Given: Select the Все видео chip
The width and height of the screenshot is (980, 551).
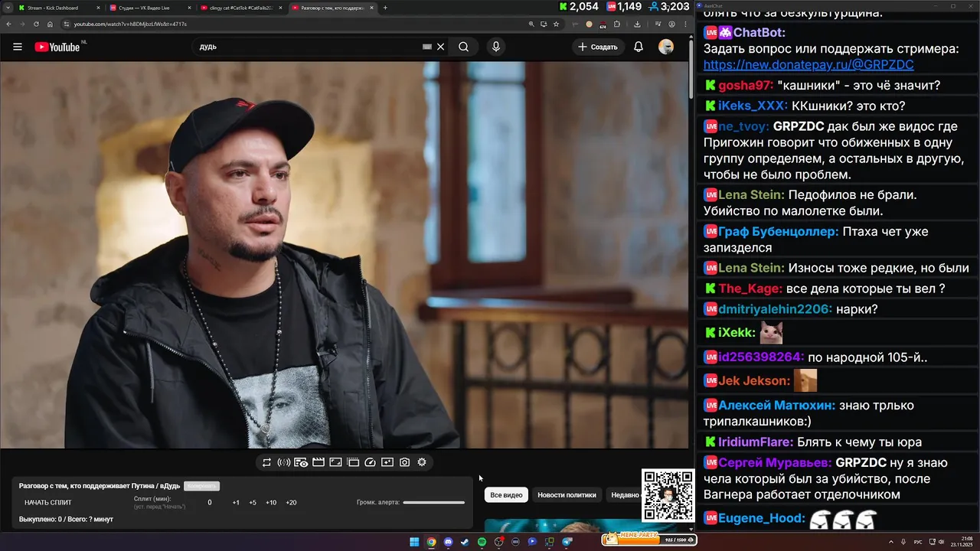Looking at the screenshot, I should tap(506, 495).
